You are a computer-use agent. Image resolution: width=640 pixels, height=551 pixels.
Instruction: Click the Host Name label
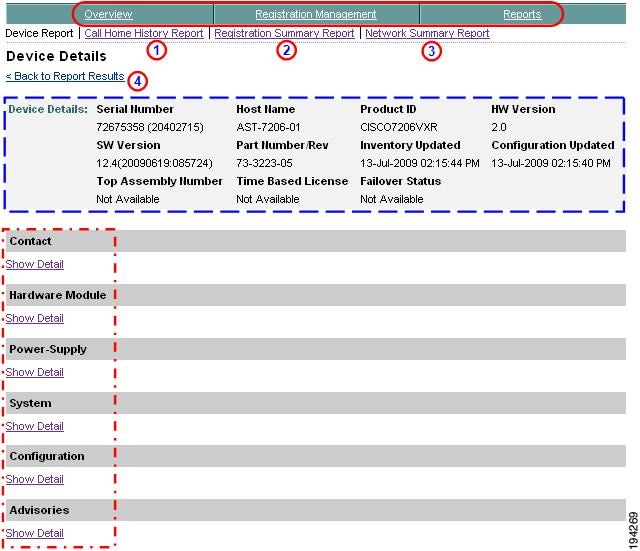(x=266, y=109)
